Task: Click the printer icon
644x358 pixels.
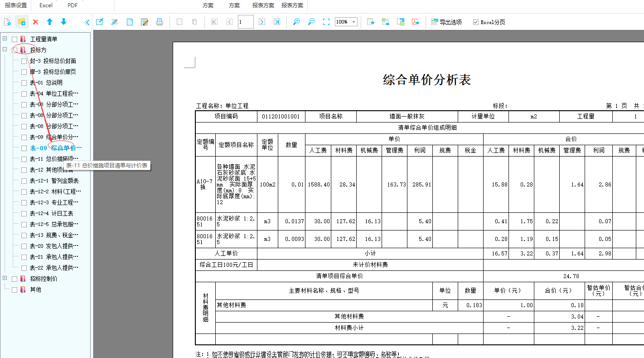Action: [x=160, y=22]
